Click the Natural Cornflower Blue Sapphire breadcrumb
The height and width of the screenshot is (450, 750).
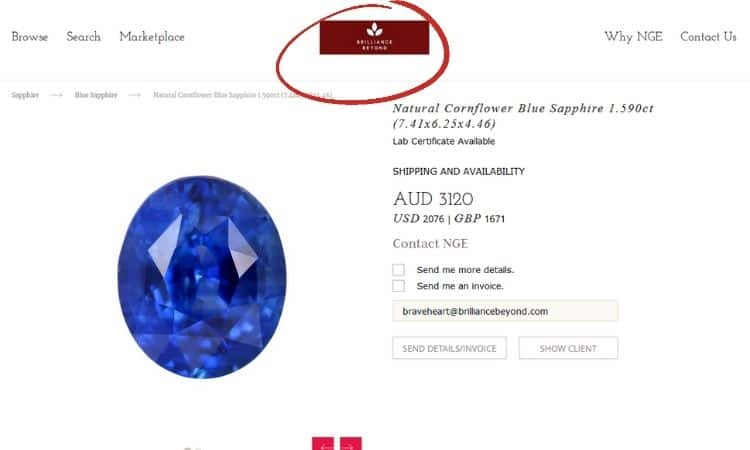coord(243,95)
